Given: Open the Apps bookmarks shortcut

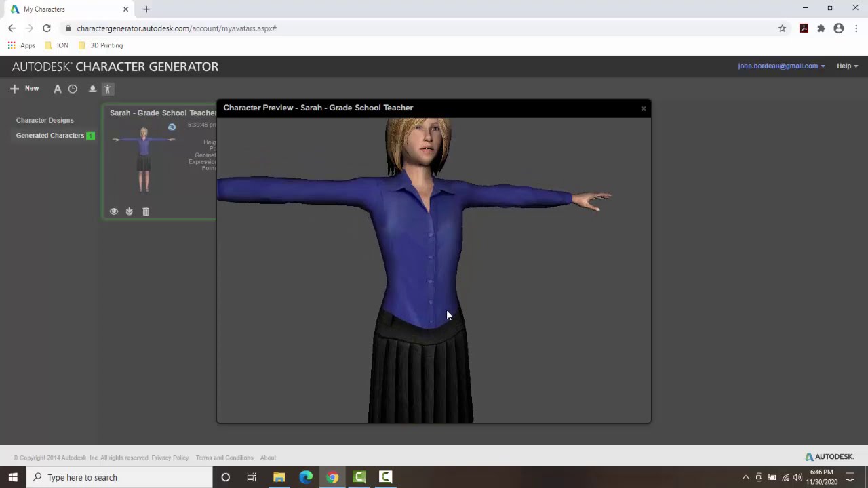Looking at the screenshot, I should click(21, 45).
